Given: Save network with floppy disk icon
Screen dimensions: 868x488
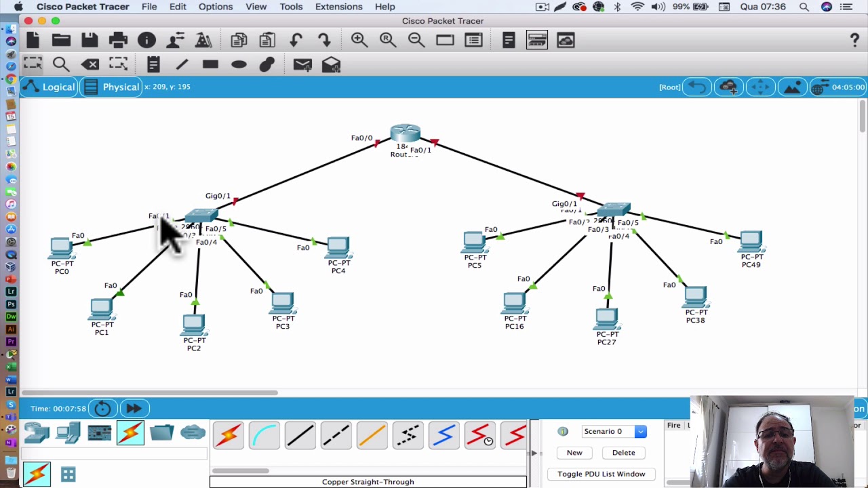Looking at the screenshot, I should coord(90,41).
